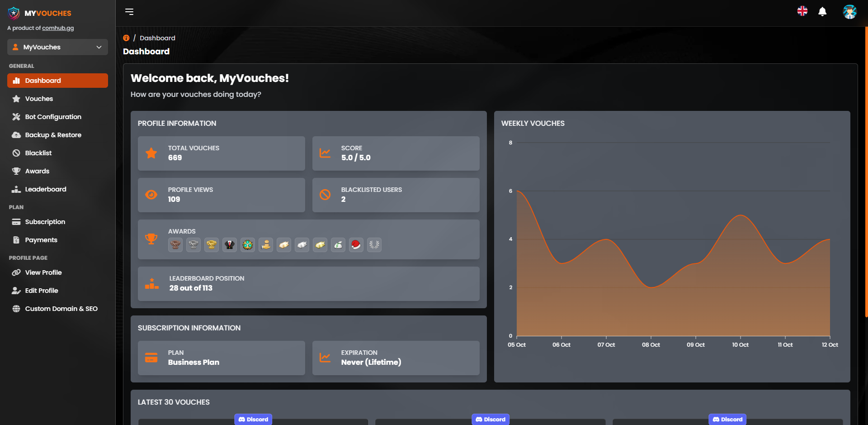The height and width of the screenshot is (425, 868).
Task: Open the language flag selector
Action: point(802,11)
